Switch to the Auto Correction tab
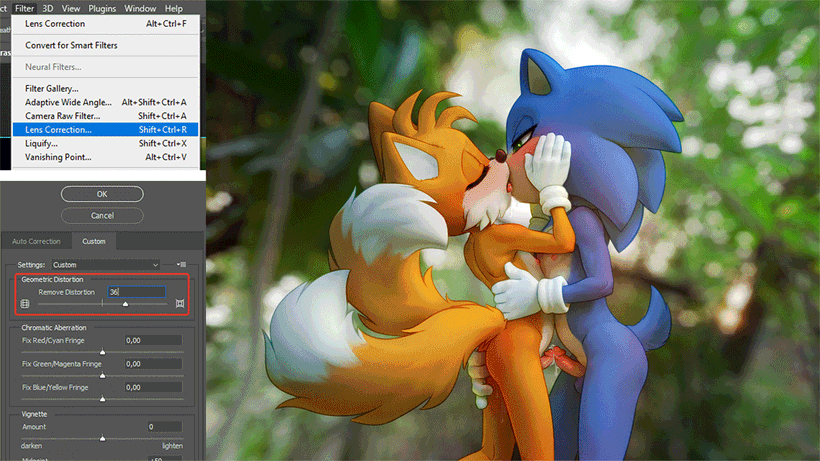This screenshot has width=820, height=461. pyautogui.click(x=36, y=241)
